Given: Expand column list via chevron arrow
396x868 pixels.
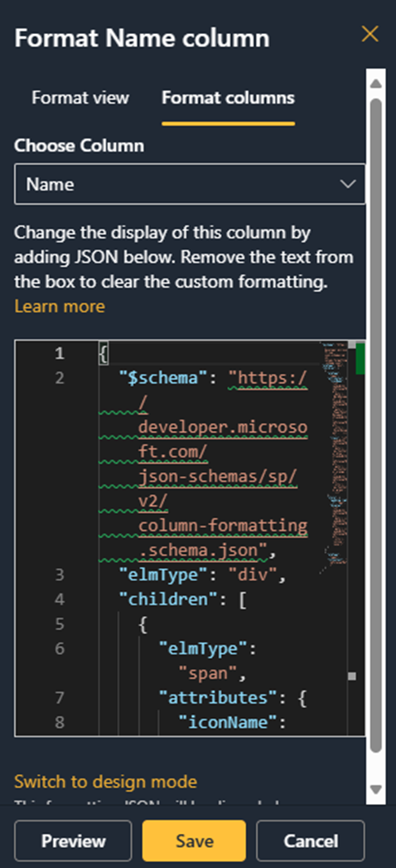Looking at the screenshot, I should [x=348, y=184].
